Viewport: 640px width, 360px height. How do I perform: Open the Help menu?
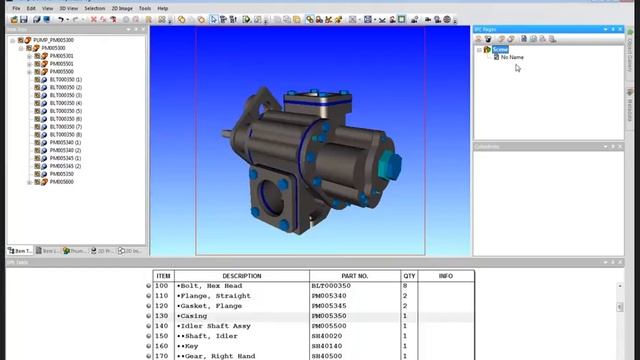pyautogui.click(x=162, y=8)
